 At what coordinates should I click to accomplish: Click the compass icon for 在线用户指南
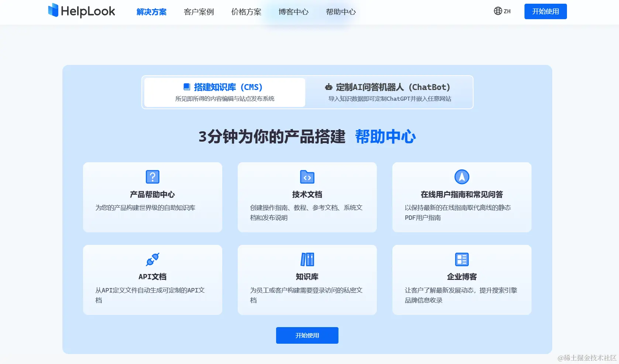pyautogui.click(x=462, y=177)
